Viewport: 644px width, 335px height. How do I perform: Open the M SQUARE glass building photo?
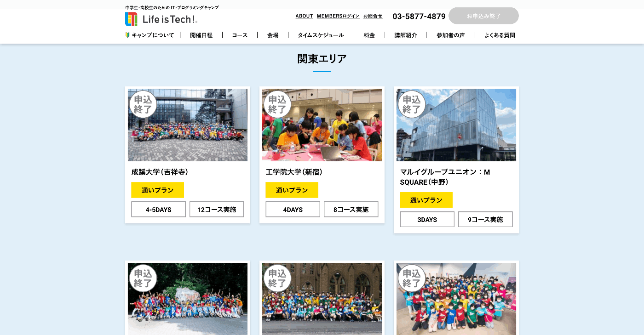pos(456,125)
